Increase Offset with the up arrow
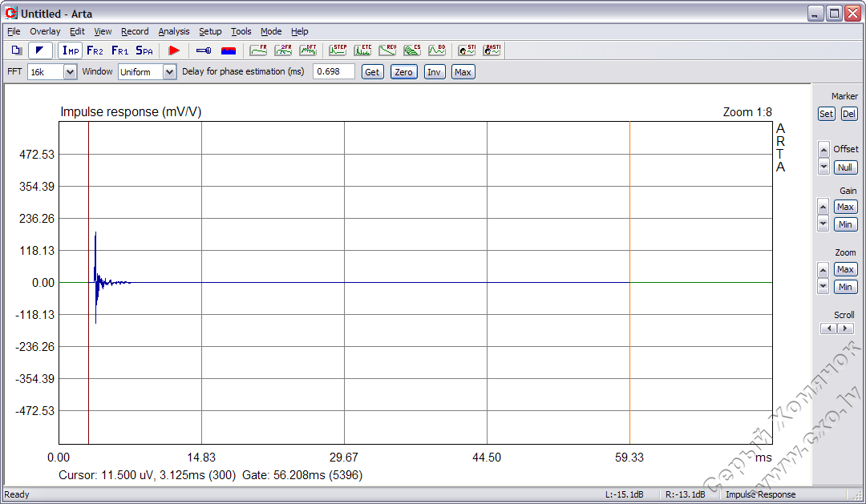Image resolution: width=866 pixels, height=504 pixels. (x=824, y=150)
